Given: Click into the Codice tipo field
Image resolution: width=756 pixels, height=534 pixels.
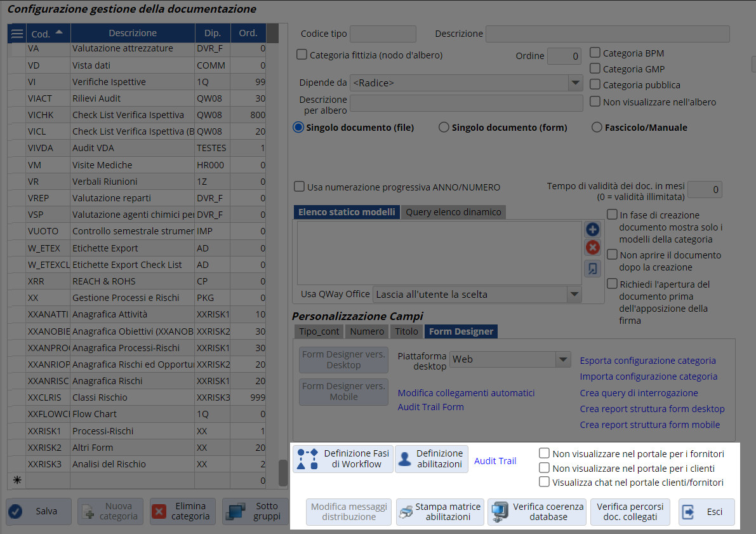Looking at the screenshot, I should click(x=383, y=34).
